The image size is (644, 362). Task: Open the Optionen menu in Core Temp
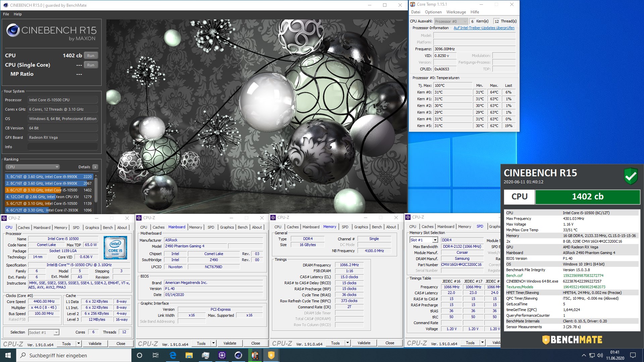(433, 12)
